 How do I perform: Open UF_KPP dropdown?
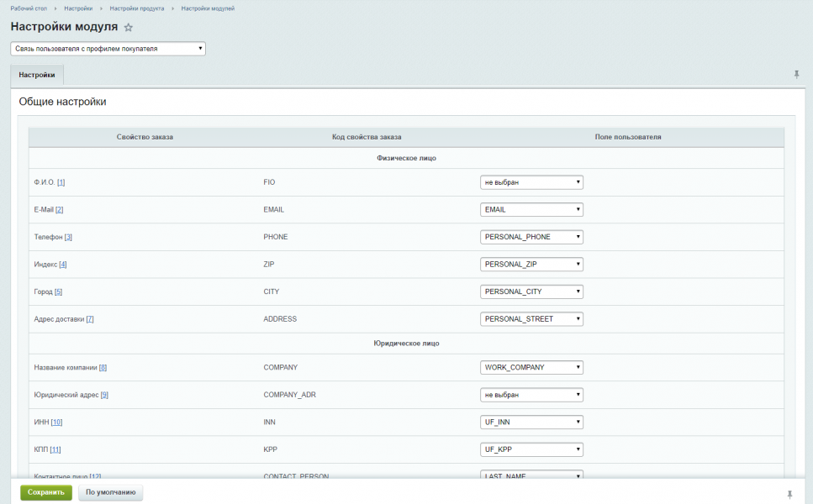tap(531, 449)
